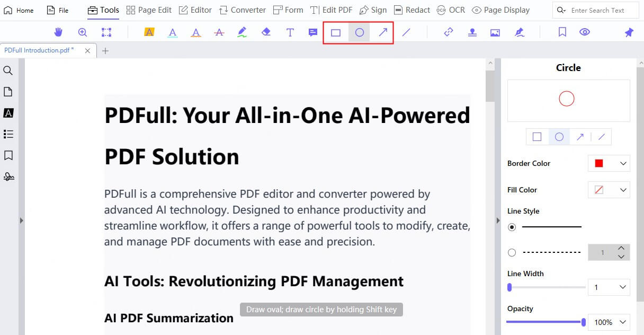Select the Add Note comment tool
Image resolution: width=644 pixels, height=335 pixels.
click(313, 32)
